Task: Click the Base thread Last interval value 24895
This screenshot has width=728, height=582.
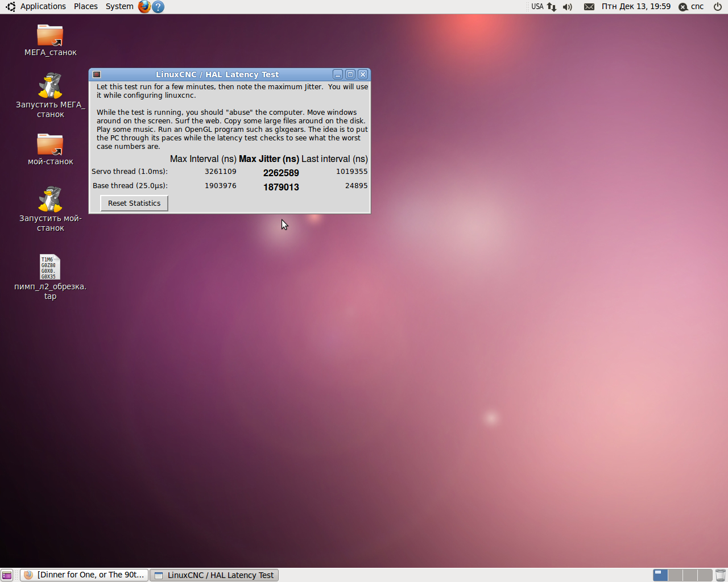Action: (x=356, y=186)
